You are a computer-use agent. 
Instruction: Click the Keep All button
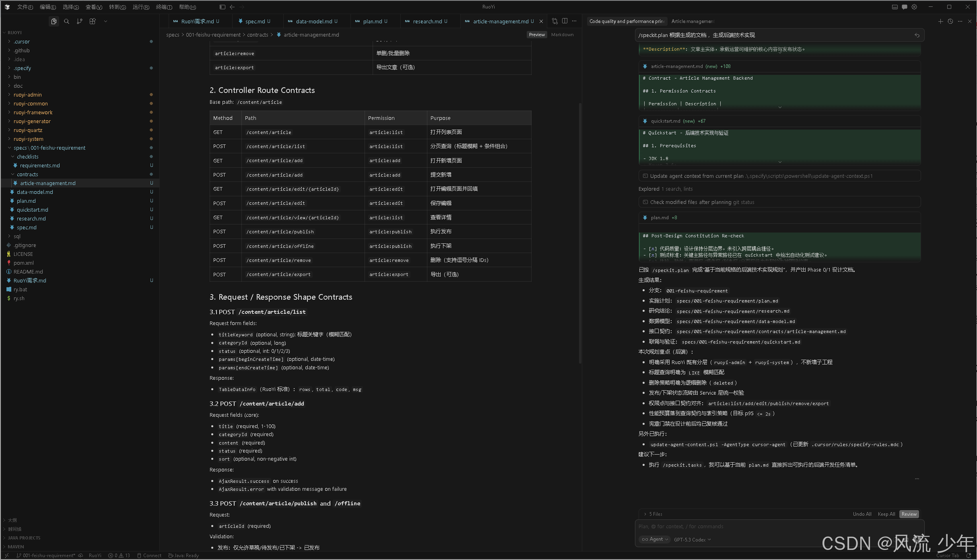point(886,514)
